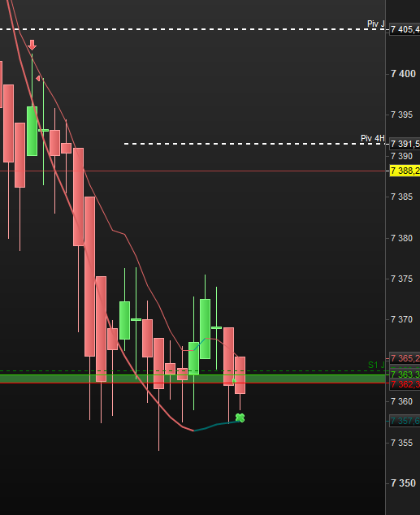The height and width of the screenshot is (515, 420).
Task: Click the 7 400 axis label
Action: [x=403, y=74]
